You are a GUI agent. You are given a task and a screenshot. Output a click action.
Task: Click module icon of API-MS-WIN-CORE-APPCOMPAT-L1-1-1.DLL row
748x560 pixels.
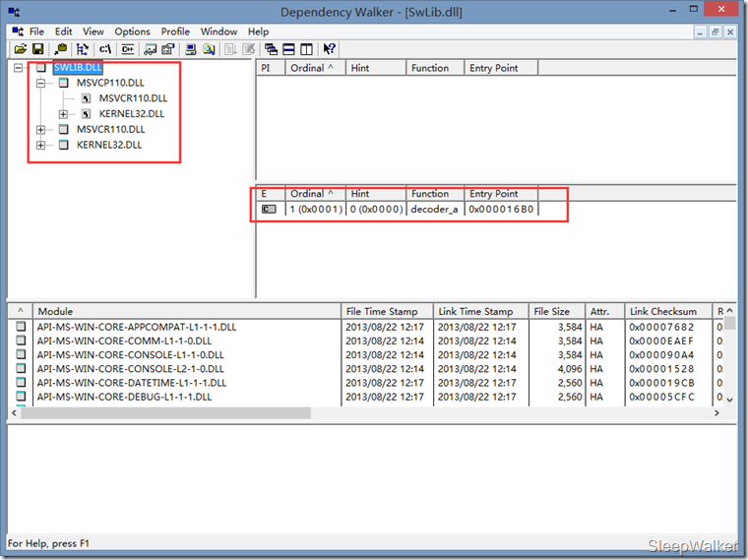coord(21,327)
